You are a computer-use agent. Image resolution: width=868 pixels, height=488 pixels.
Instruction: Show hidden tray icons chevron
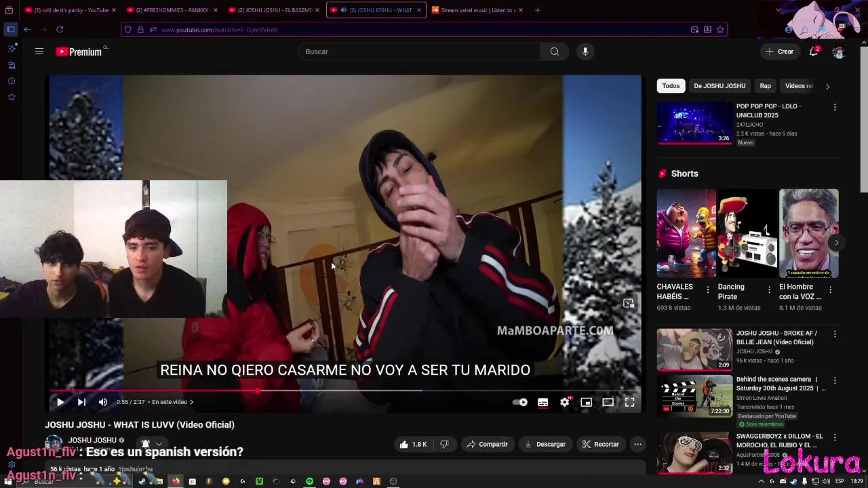[x=761, y=481]
